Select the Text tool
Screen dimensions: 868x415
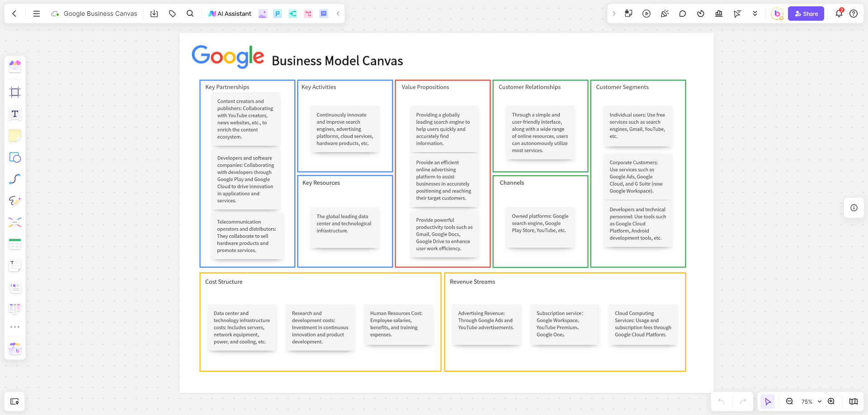15,114
